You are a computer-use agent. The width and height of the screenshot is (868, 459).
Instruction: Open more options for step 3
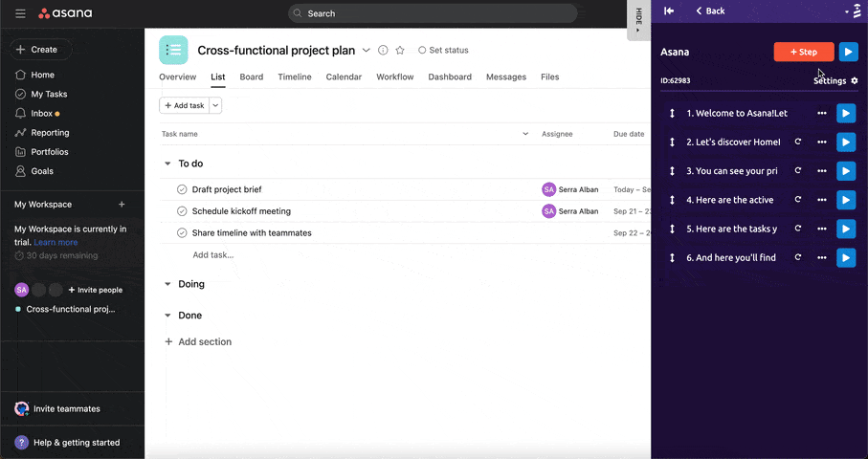click(822, 171)
